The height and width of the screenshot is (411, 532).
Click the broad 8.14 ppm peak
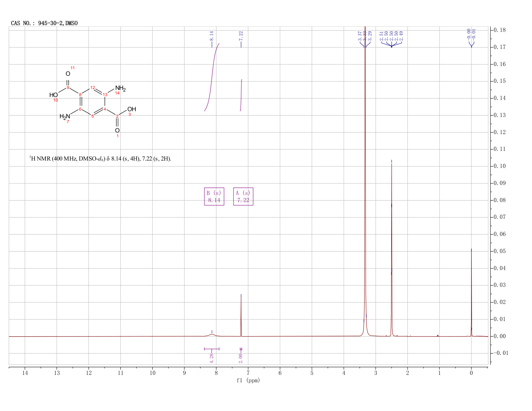[212, 335]
